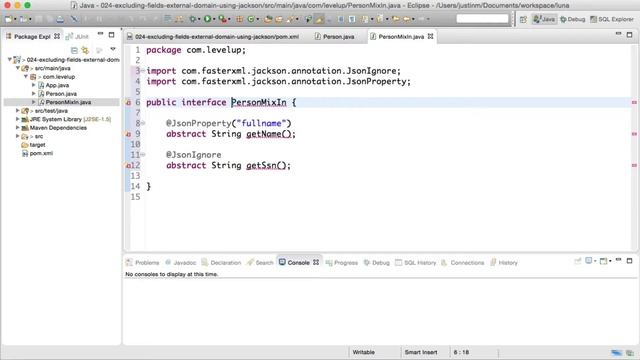640x360 pixels.
Task: Open the Declaration tab
Action: 221,262
